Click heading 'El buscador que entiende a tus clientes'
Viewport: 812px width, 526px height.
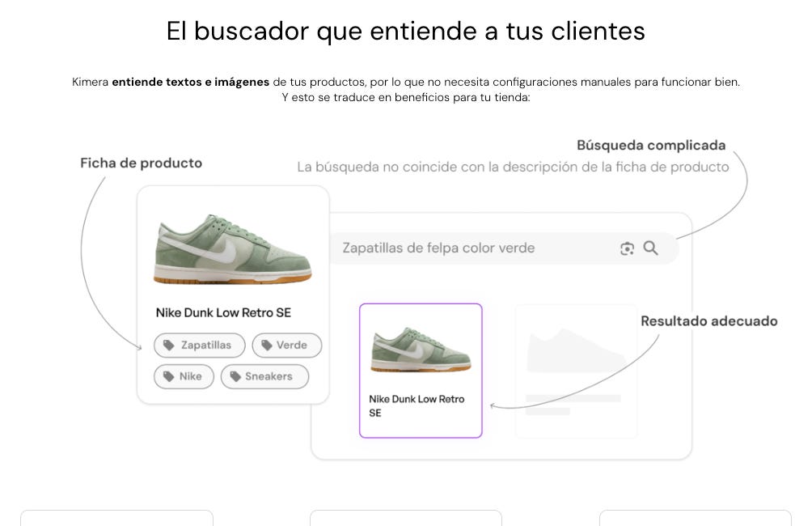pos(405,31)
